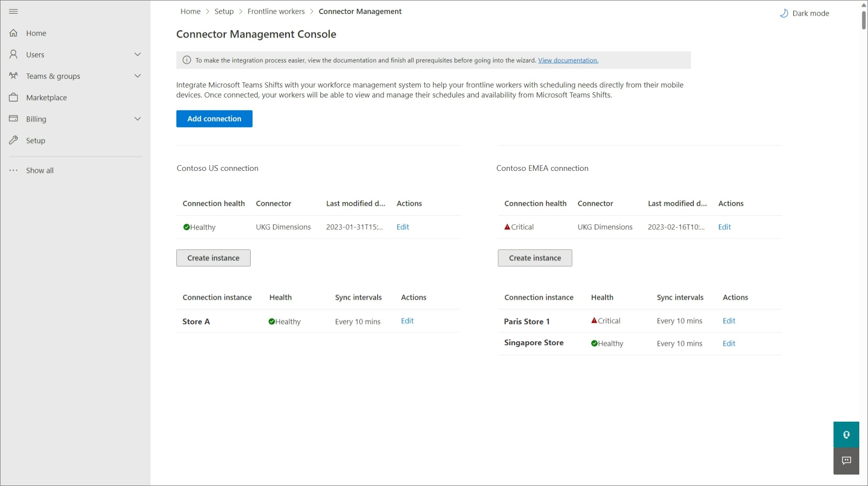Expand the Billing menu chevron

(x=138, y=119)
